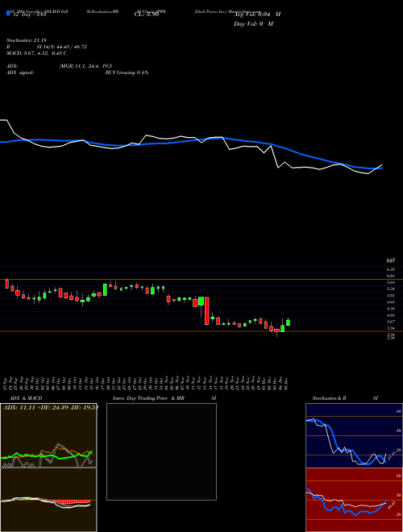
Task: Click the 'MACD: 3.67, 4.12, -0.45 C' line
Action: pyautogui.click(x=36, y=53)
